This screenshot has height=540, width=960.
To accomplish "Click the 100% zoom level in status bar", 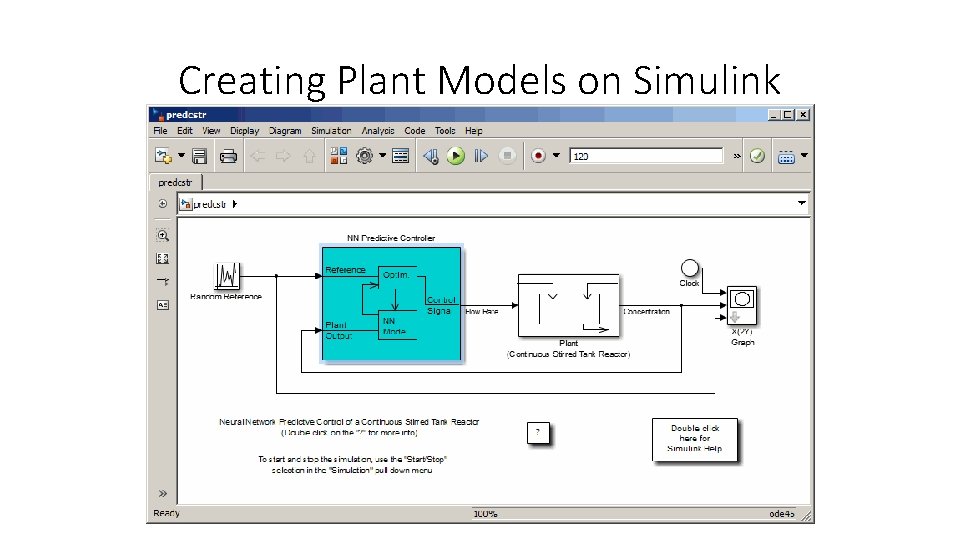I will click(x=485, y=514).
